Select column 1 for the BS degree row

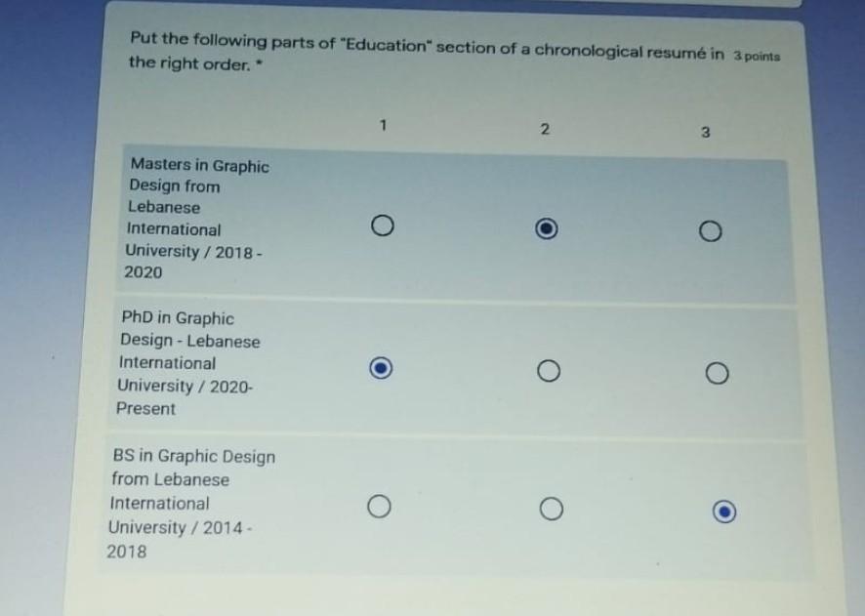click(380, 505)
